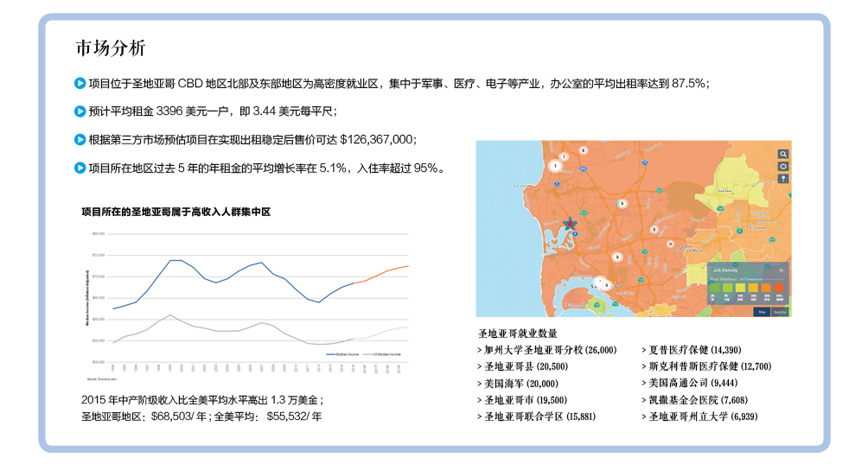Viewport: 868px width, 464px height.
Task: Click the red star project marker
Action: [571, 225]
